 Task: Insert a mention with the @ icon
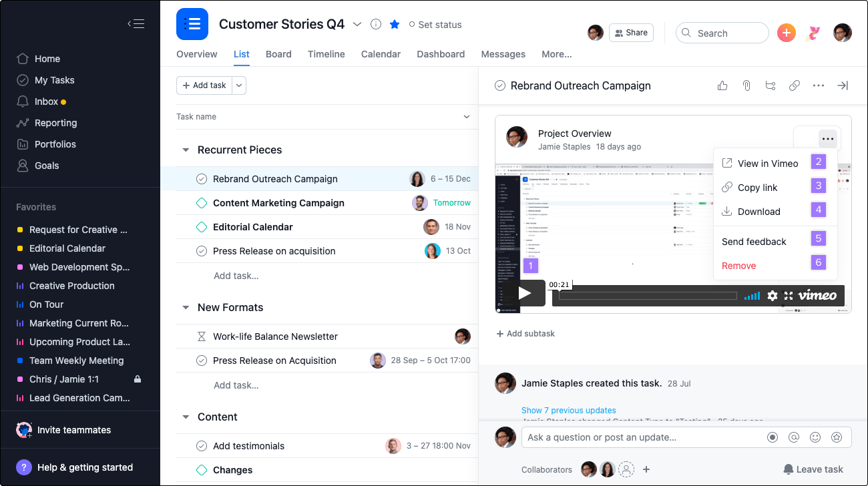794,437
